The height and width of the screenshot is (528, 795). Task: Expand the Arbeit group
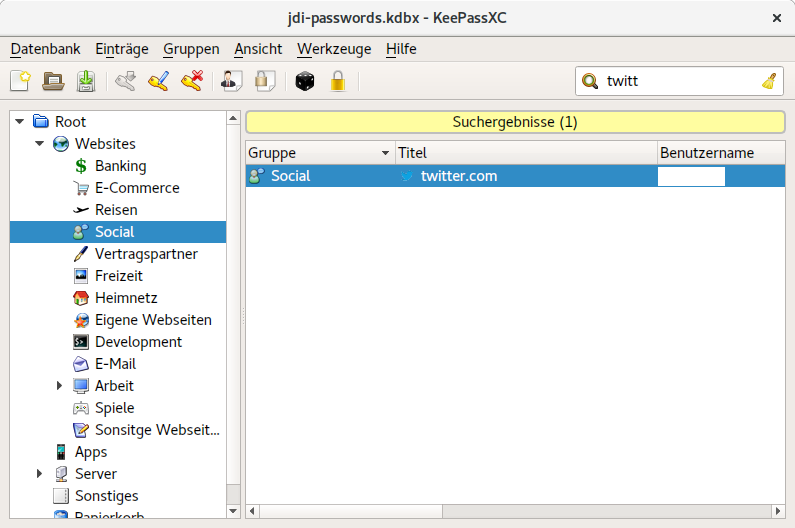pyautogui.click(x=59, y=386)
